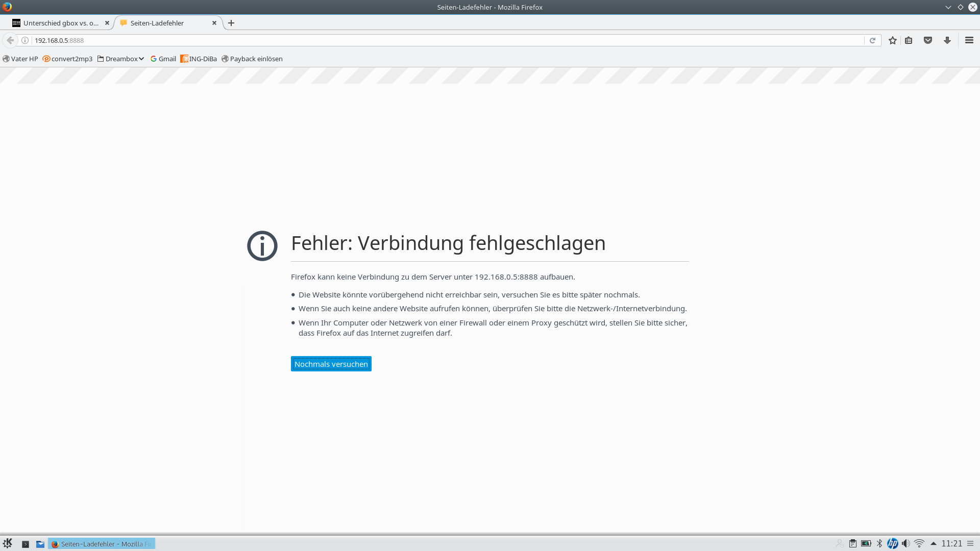Click the Pocket save icon
The image size is (980, 551).
pos(928,40)
